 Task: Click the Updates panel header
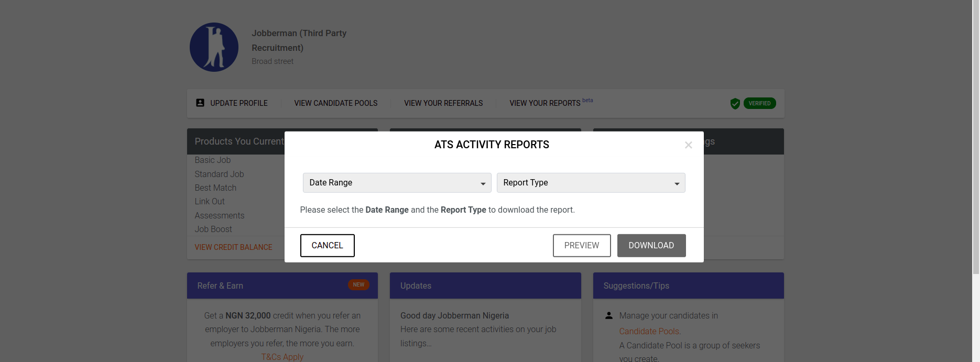(x=485, y=286)
